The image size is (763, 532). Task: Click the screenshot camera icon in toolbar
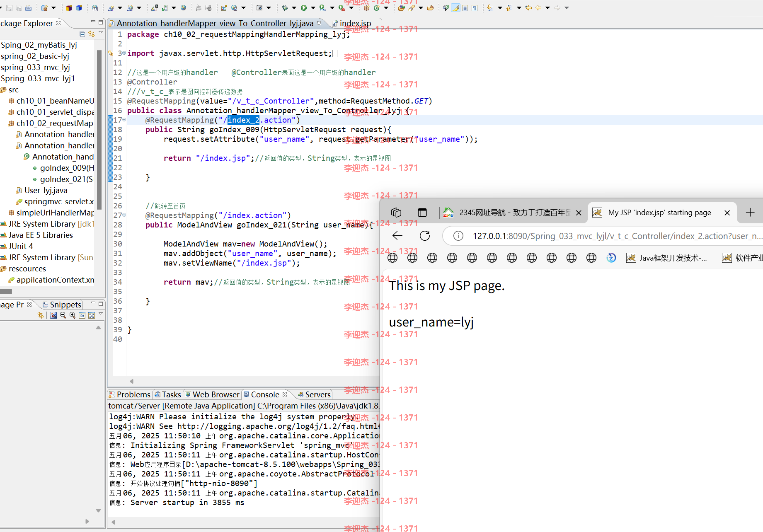pyautogui.click(x=259, y=8)
